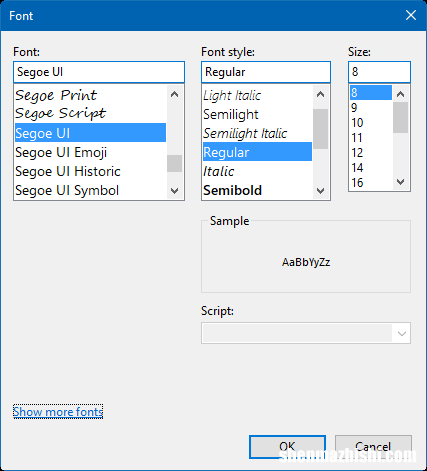Set font size to 12
Image resolution: width=427 pixels, height=471 pixels.
tap(371, 152)
